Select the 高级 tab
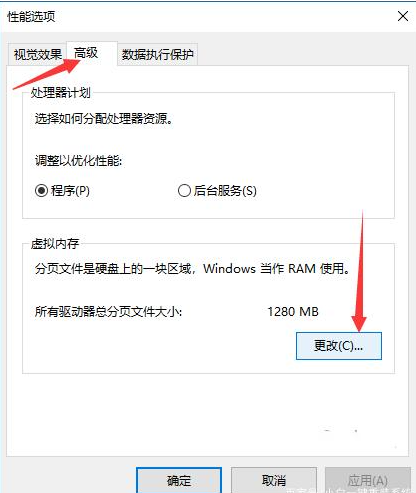 [x=86, y=53]
